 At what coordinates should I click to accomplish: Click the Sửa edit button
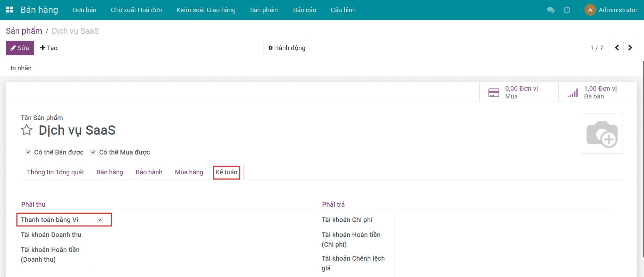pyautogui.click(x=20, y=48)
